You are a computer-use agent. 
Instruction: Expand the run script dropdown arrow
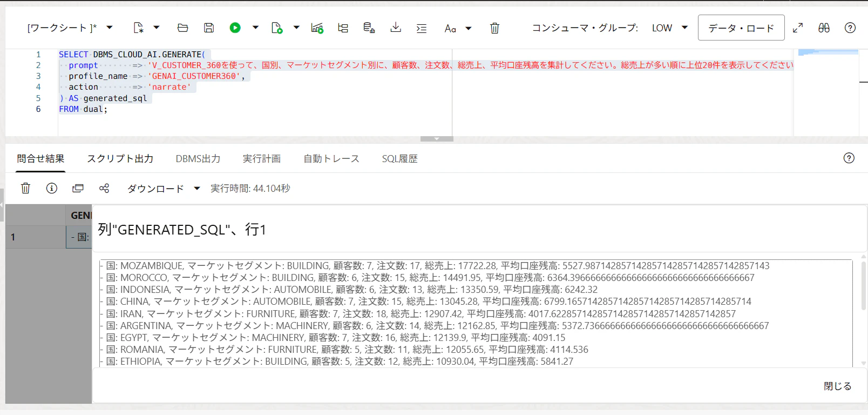296,28
